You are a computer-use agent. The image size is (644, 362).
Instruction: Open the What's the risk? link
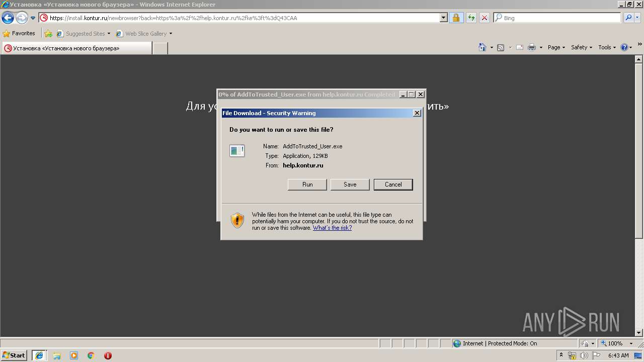point(332,228)
